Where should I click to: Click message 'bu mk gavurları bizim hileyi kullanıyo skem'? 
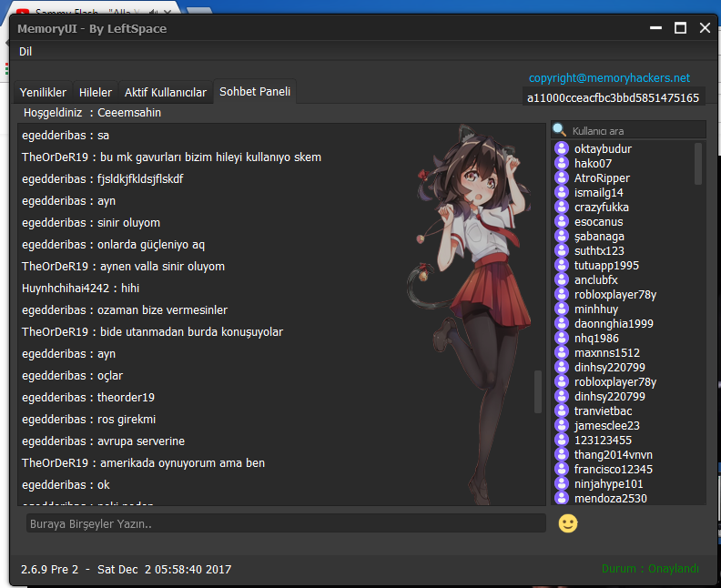click(210, 157)
